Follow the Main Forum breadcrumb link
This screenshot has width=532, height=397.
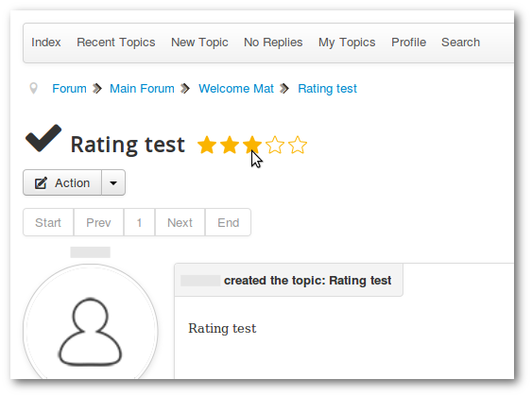pyautogui.click(x=142, y=89)
